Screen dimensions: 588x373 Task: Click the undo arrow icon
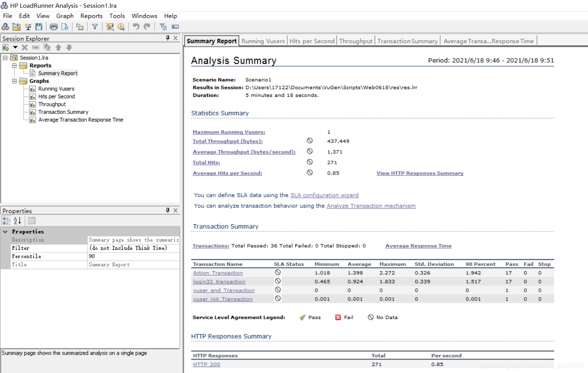tap(136, 27)
